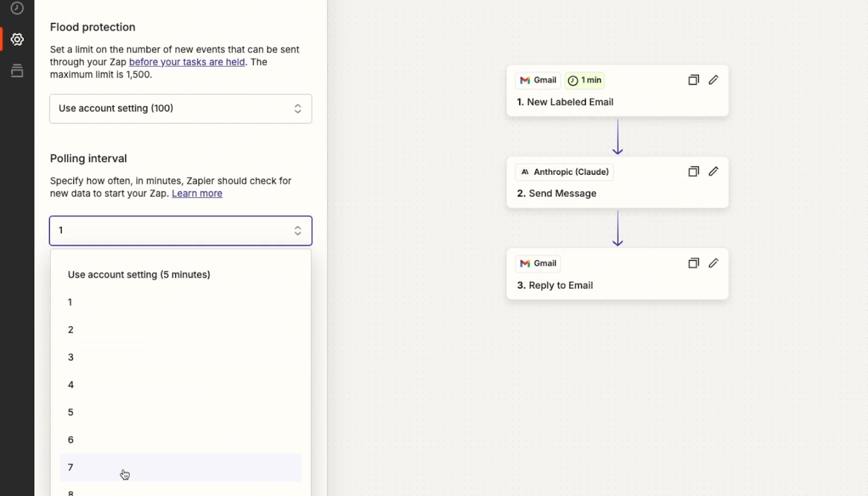Viewport: 868px width, 496px height.
Task: Open the versions stack icon in sidebar
Action: coord(17,71)
